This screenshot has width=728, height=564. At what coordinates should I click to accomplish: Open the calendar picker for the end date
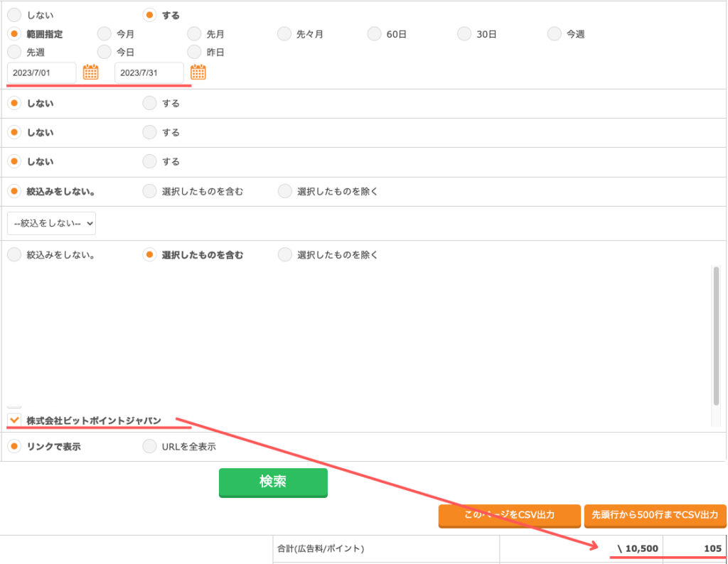click(x=198, y=71)
